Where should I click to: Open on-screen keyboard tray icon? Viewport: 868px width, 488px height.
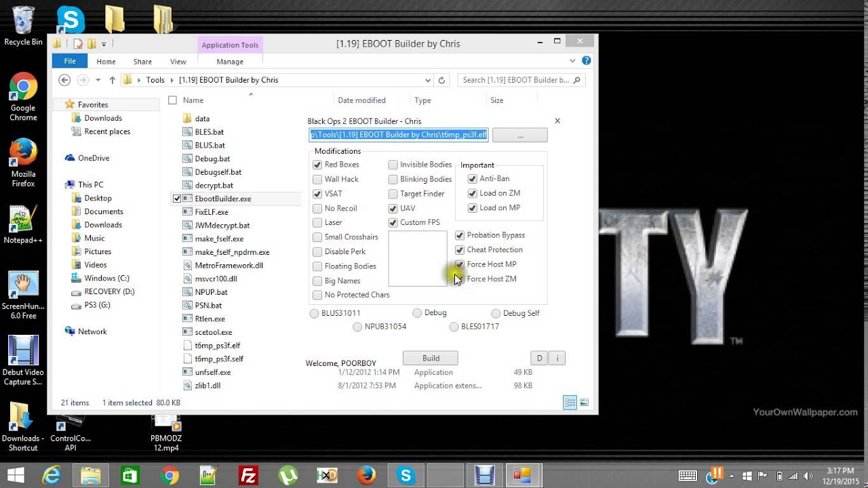pos(687,475)
